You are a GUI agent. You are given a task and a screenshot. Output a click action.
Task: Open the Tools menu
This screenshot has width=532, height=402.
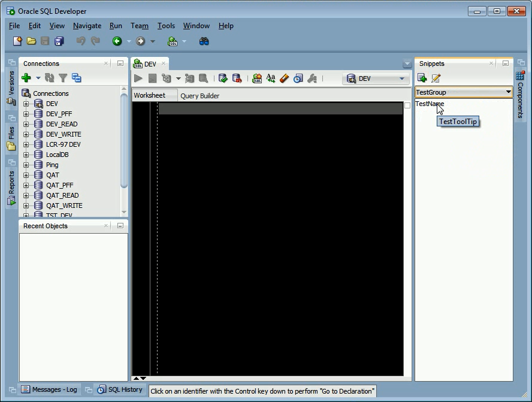pos(167,26)
